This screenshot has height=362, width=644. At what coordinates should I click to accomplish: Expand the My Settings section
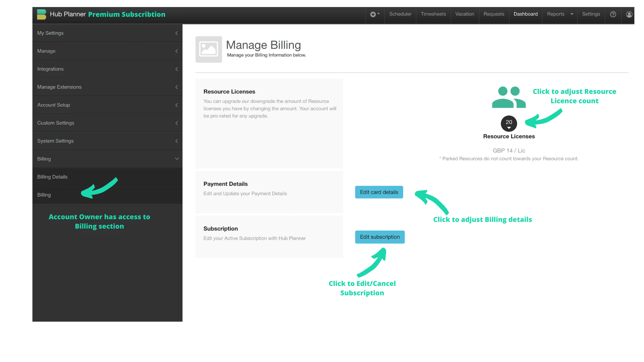107,33
